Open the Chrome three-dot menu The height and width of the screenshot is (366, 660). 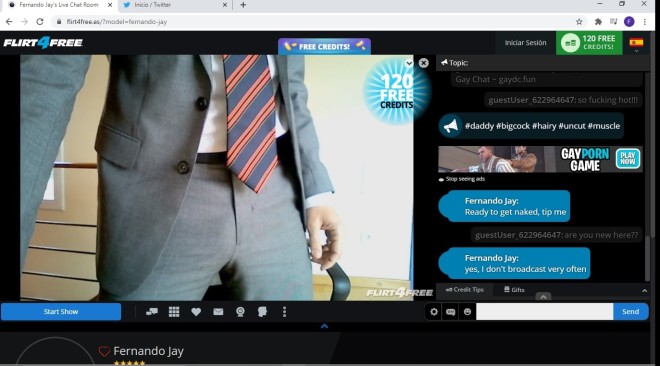[644, 21]
